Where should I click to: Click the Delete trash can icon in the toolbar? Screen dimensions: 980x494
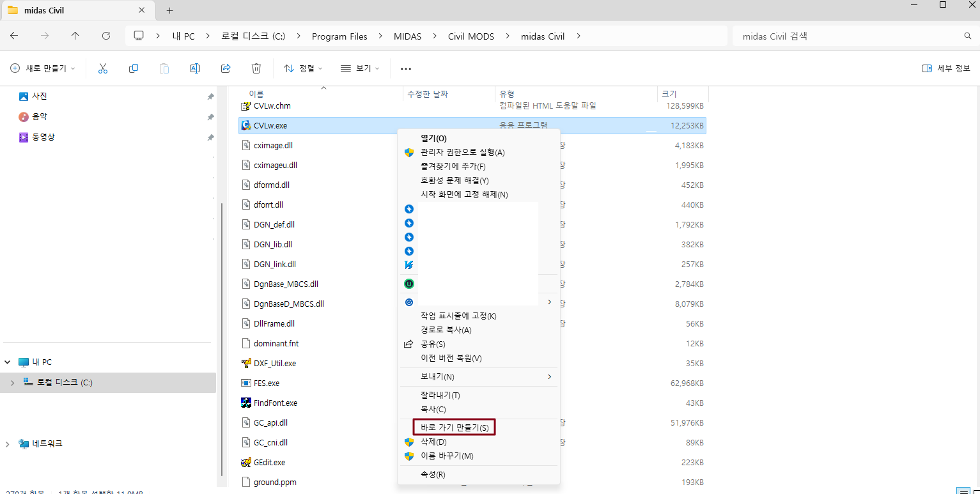click(x=256, y=68)
